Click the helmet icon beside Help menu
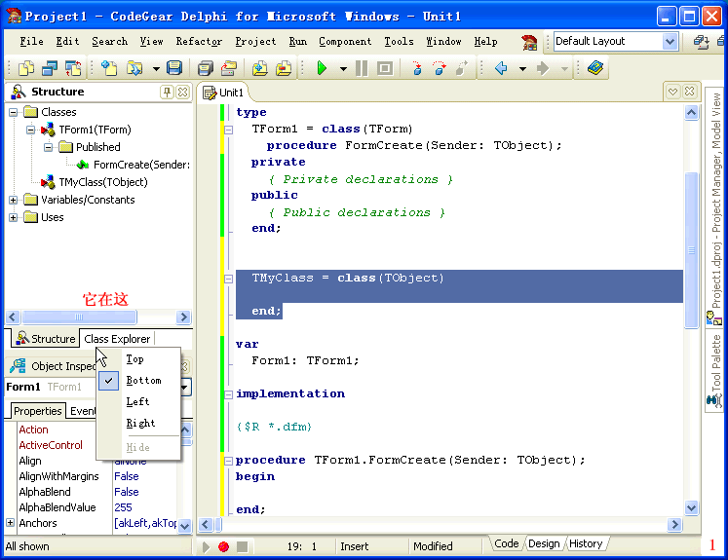The image size is (728, 560). (x=529, y=42)
